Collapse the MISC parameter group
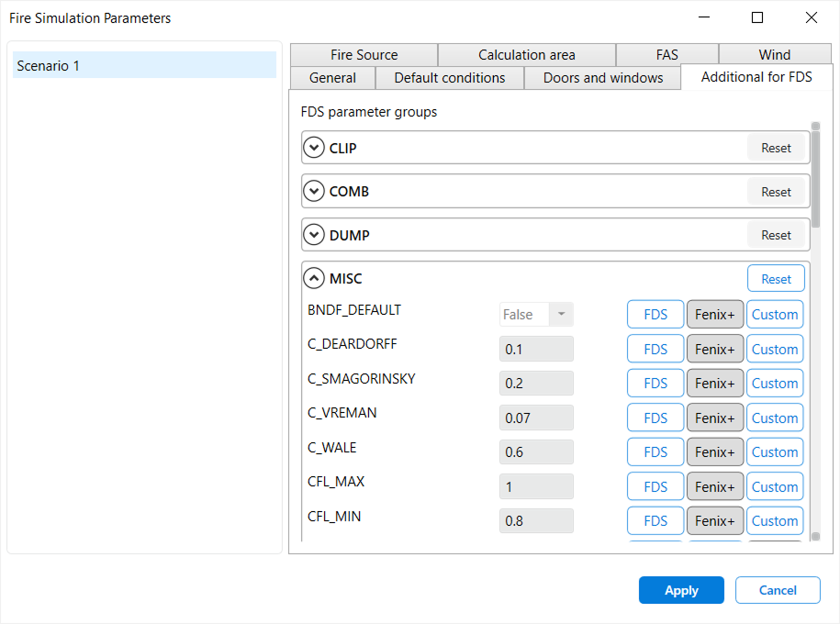 coord(315,277)
